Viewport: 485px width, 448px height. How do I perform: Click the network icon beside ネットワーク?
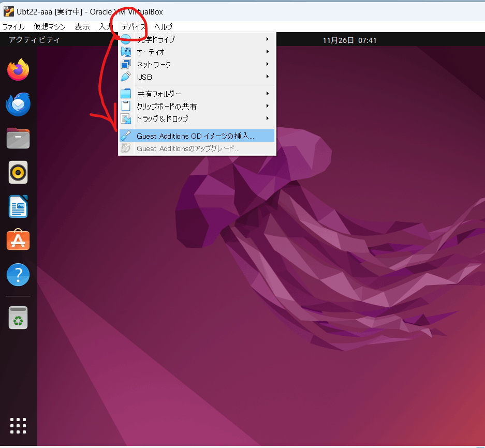[x=126, y=64]
